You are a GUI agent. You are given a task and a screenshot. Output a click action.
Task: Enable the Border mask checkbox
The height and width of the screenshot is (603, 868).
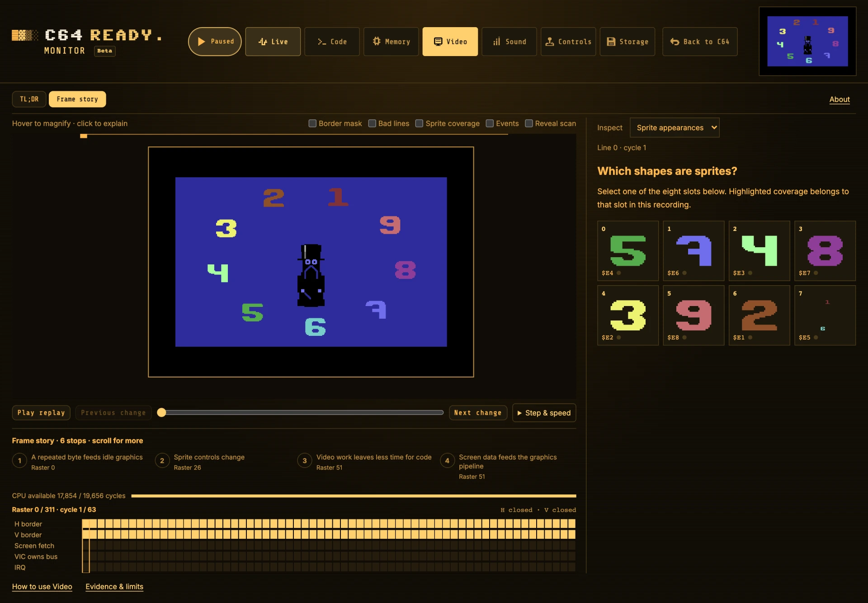point(312,123)
